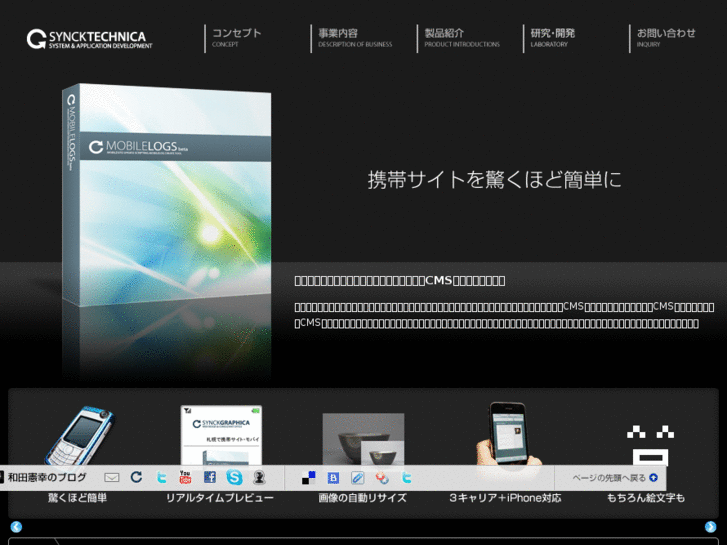The width and height of the screenshot is (727, 545).
Task: Click the 驚くほど簡単 caption
Action: (77, 498)
